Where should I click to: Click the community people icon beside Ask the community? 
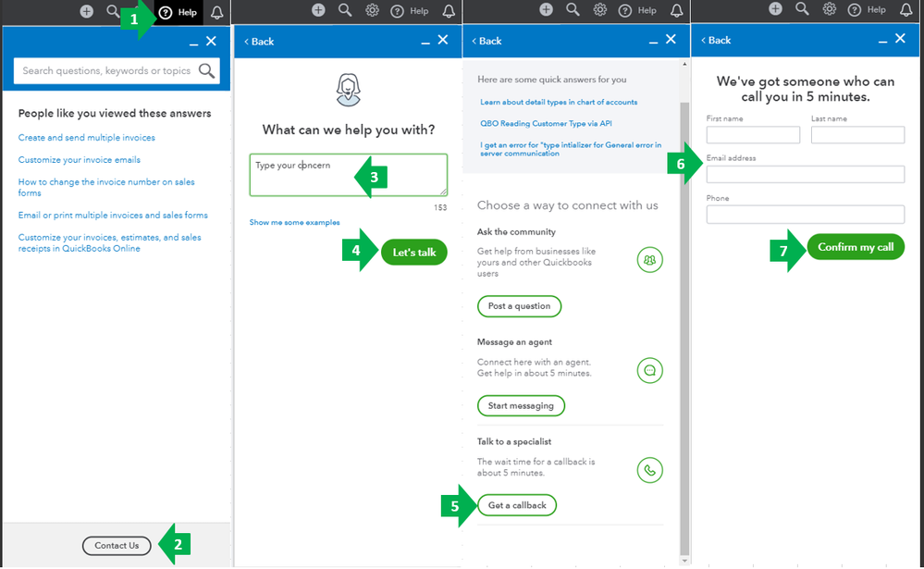coord(649,260)
